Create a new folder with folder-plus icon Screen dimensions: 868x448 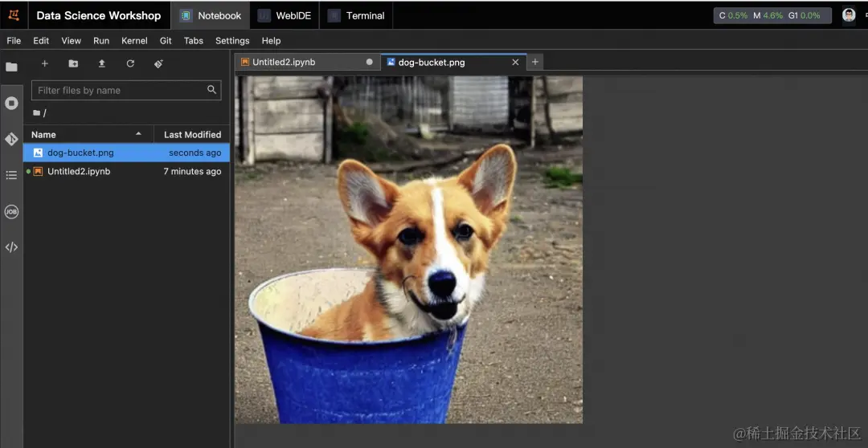coord(73,63)
